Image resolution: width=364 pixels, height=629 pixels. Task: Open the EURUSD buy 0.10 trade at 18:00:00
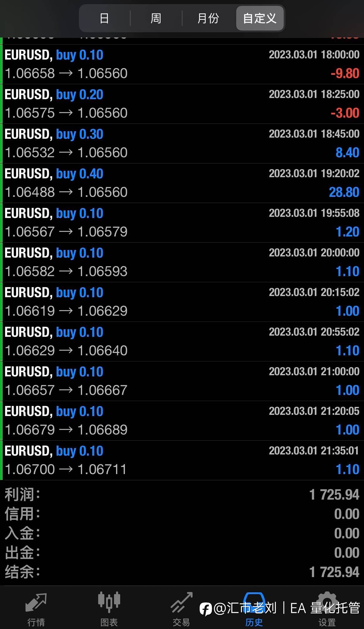tap(182, 64)
